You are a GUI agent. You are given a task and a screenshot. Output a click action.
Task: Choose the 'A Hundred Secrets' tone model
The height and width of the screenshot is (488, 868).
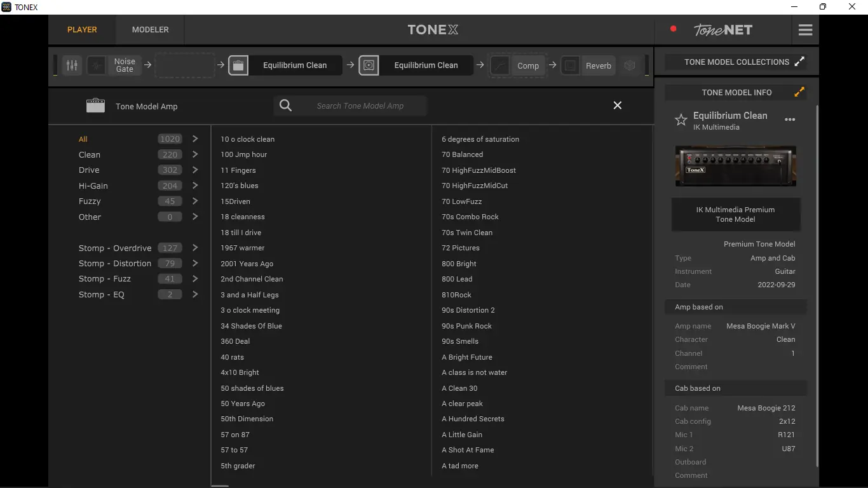pyautogui.click(x=473, y=419)
